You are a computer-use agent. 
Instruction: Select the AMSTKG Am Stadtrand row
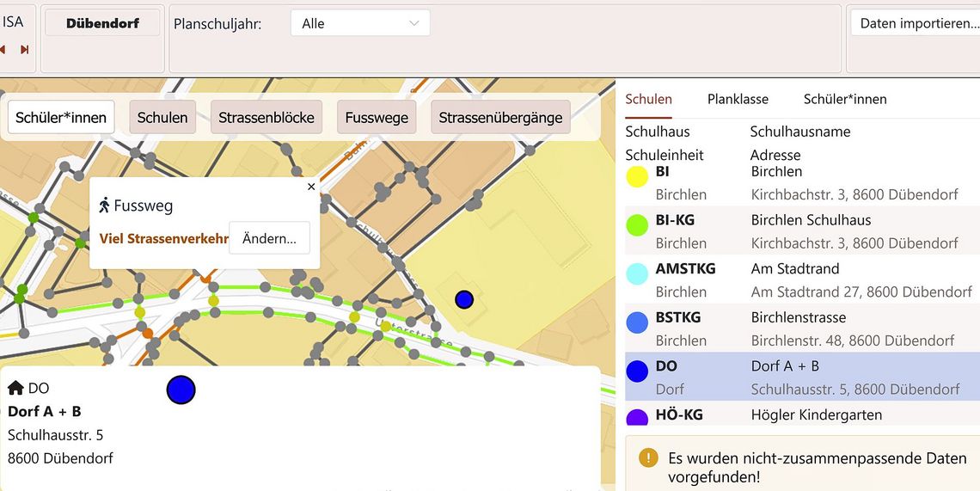(803, 279)
